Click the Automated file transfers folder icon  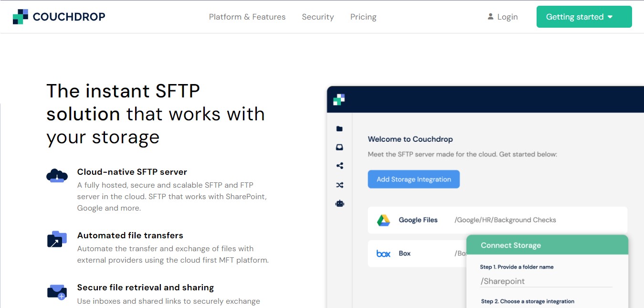point(57,239)
